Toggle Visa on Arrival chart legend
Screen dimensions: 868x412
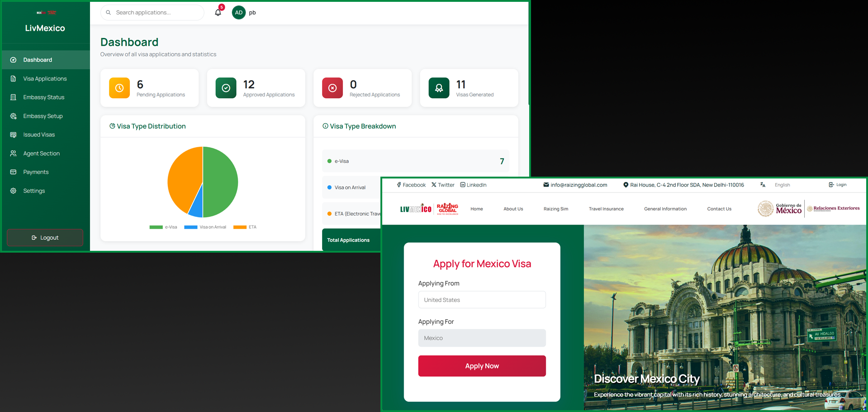[x=205, y=227]
